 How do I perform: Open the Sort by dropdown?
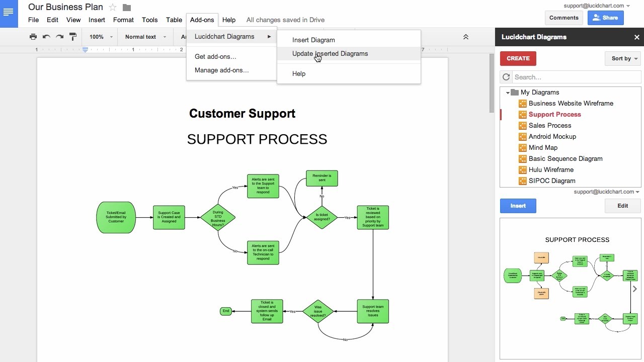click(x=623, y=58)
